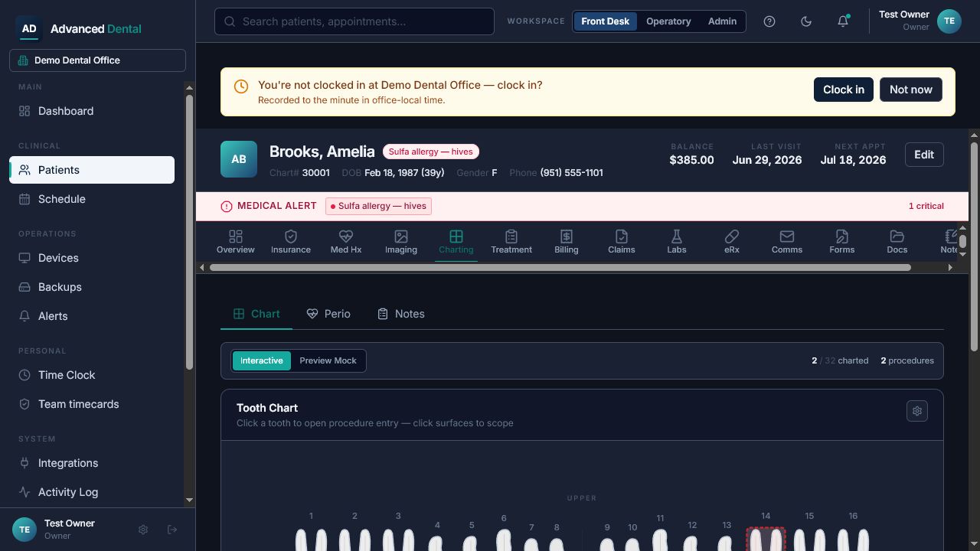Screen dimensions: 980x551
Task: Dismiss with Not now button
Action: 911,90
